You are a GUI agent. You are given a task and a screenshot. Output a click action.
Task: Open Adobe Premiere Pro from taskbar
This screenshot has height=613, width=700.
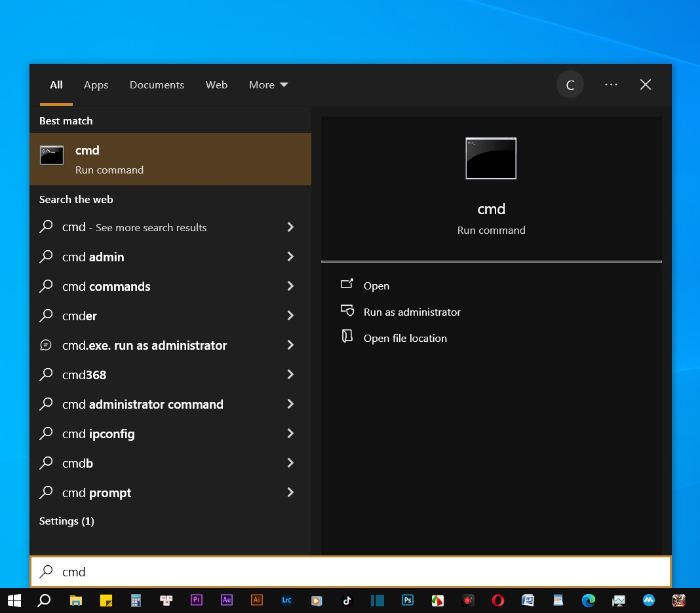197,601
